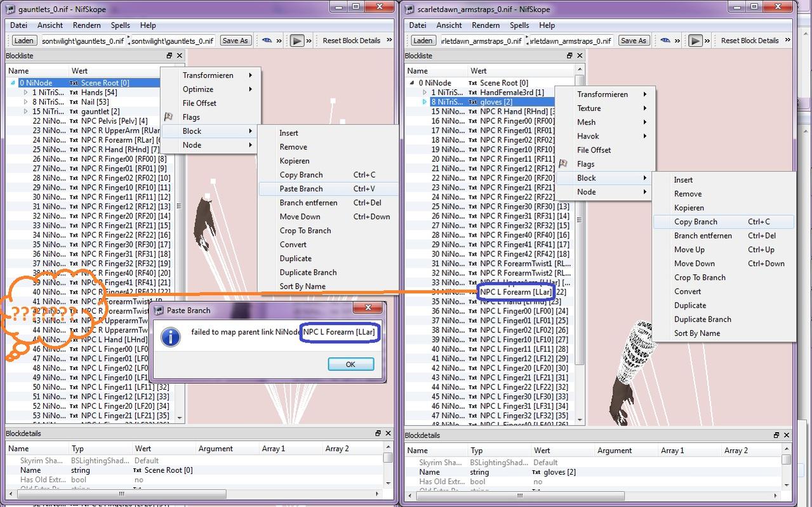The width and height of the screenshot is (812, 507).
Task: Expand the HandFemale3rd [1] tree node
Action: [425, 93]
